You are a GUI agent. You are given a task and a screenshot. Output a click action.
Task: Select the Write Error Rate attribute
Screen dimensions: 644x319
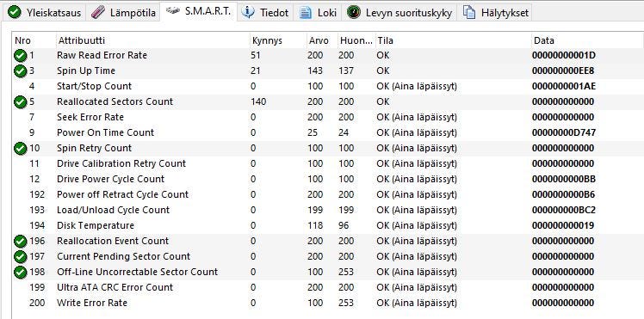(x=92, y=303)
